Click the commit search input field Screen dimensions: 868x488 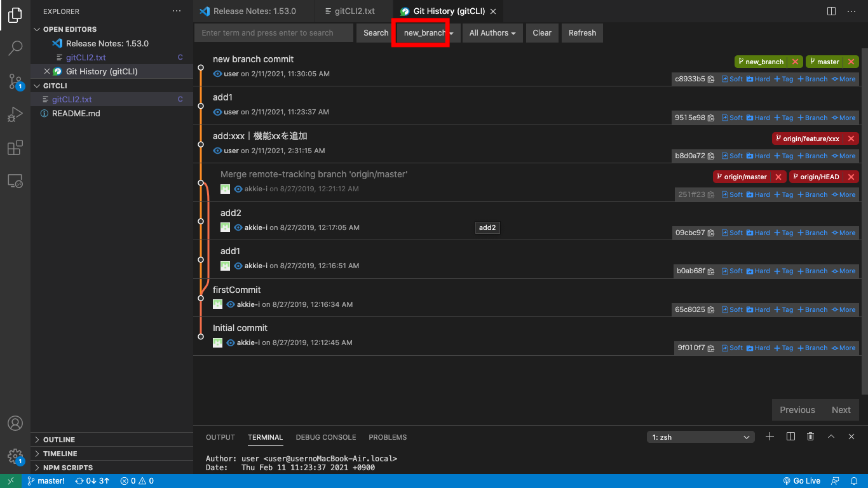pyautogui.click(x=274, y=33)
